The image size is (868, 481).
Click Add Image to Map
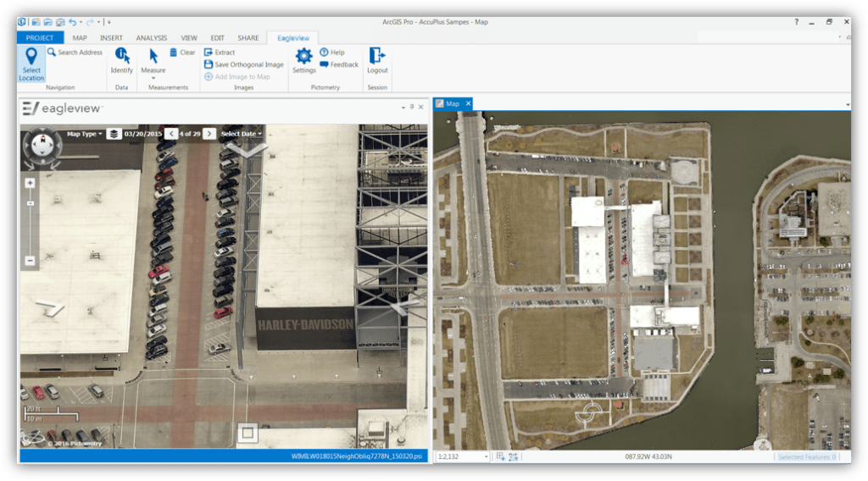click(237, 77)
